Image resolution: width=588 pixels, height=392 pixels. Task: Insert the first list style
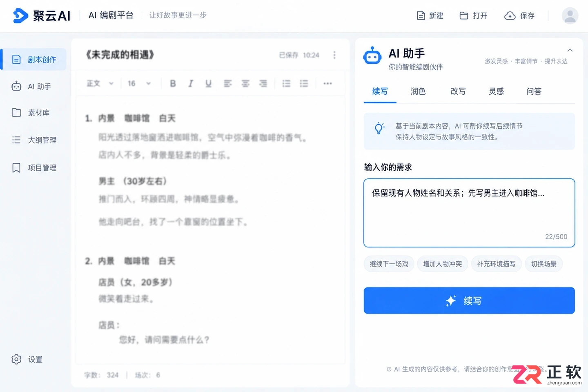[286, 83]
